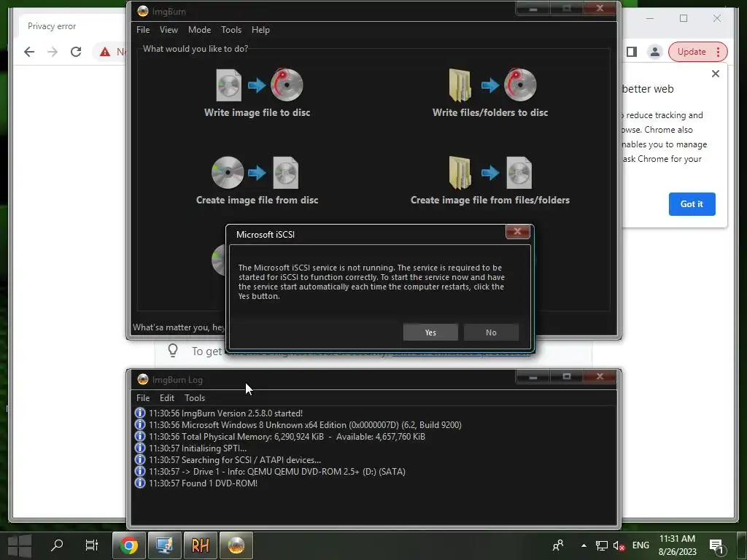Open Windows Start menu
This screenshot has height=560, width=747.
click(x=20, y=545)
